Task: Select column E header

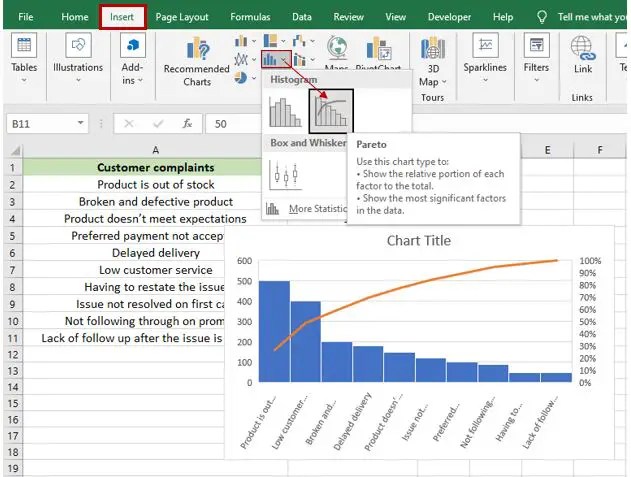Action: tap(547, 151)
